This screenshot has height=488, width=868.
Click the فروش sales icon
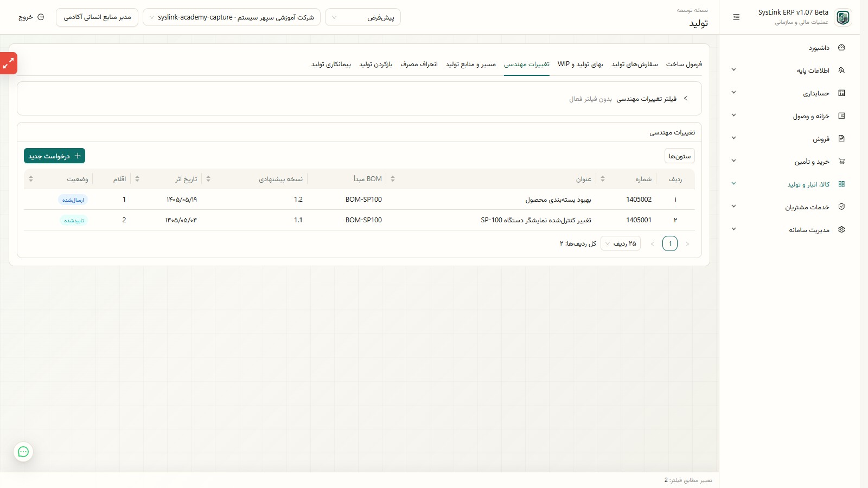point(841,139)
